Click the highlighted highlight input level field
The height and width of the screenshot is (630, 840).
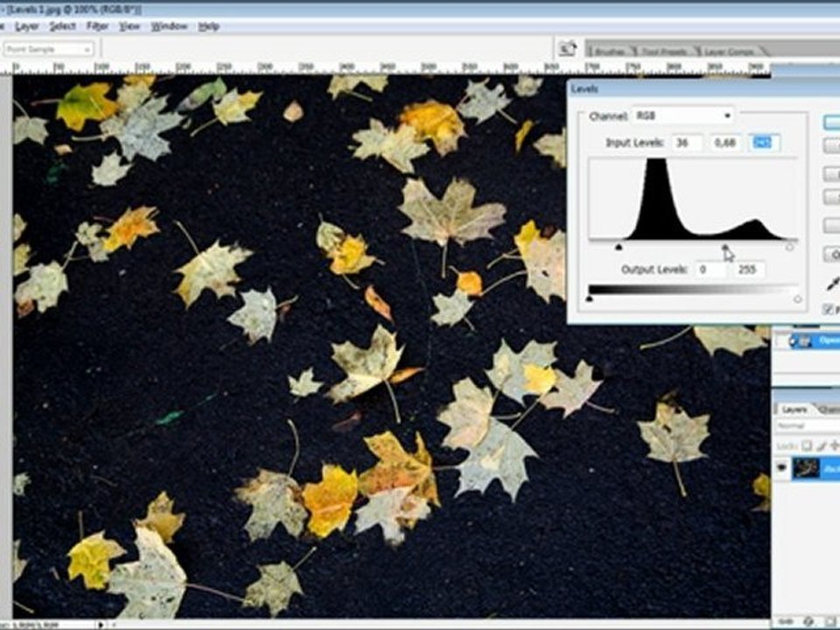pos(764,143)
